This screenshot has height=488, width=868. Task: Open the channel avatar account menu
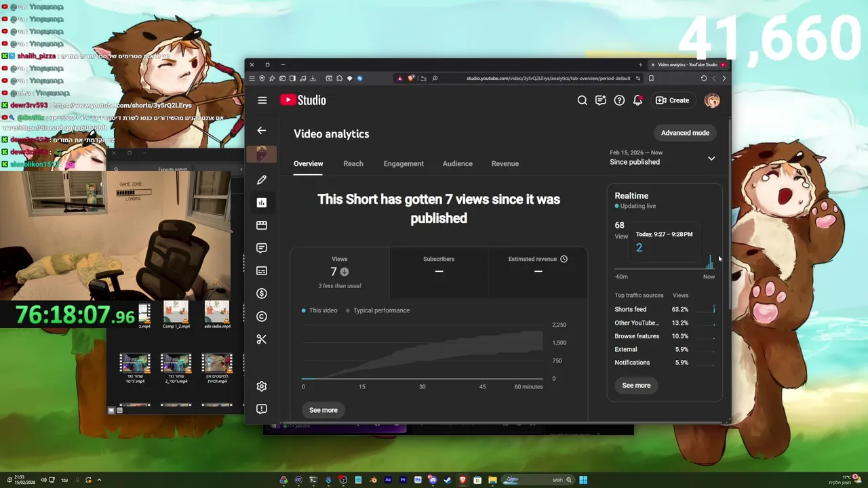[712, 100]
